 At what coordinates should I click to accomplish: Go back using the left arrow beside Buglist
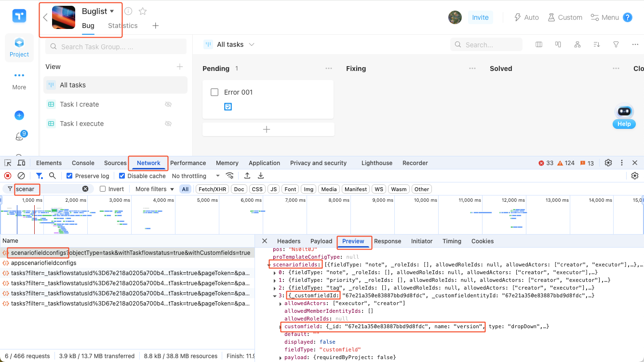[x=45, y=18]
